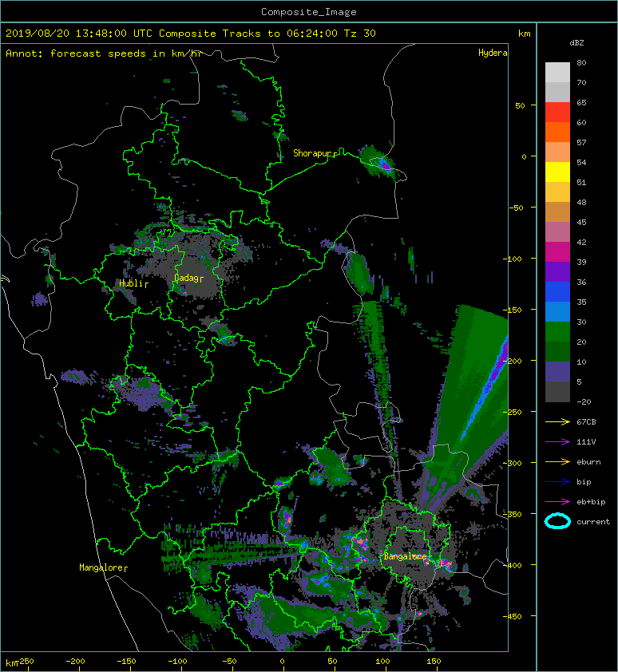618x672 pixels.
Task: Pick the light blue swatch above 30
Action: pos(557,311)
